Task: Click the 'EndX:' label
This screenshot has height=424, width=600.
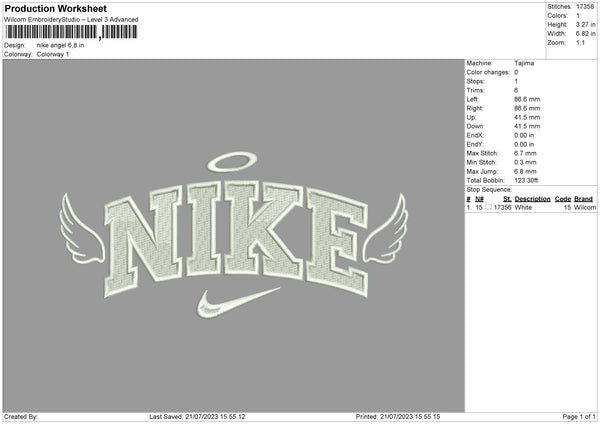Action: (x=475, y=135)
